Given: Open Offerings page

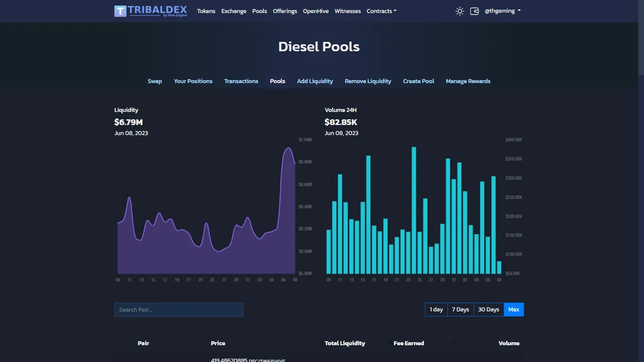Looking at the screenshot, I should coord(285,11).
